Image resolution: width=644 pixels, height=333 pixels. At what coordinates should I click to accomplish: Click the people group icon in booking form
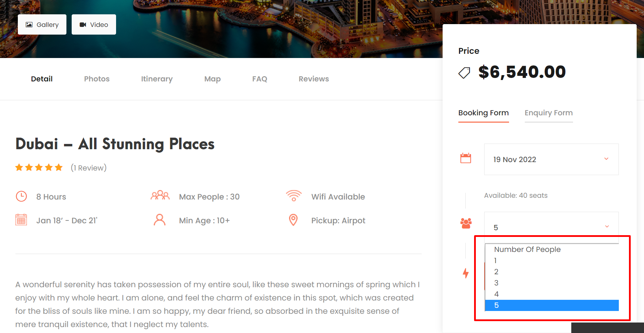click(466, 223)
